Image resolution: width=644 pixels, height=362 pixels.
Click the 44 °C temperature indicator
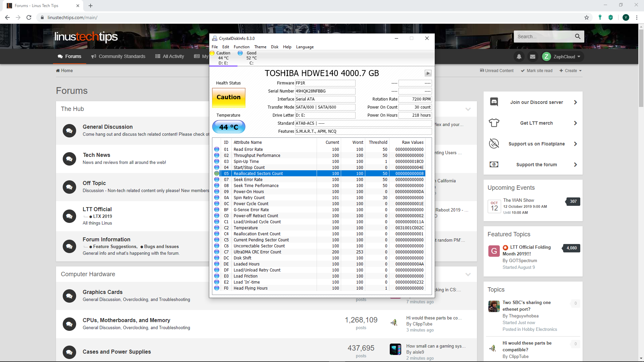pyautogui.click(x=228, y=127)
